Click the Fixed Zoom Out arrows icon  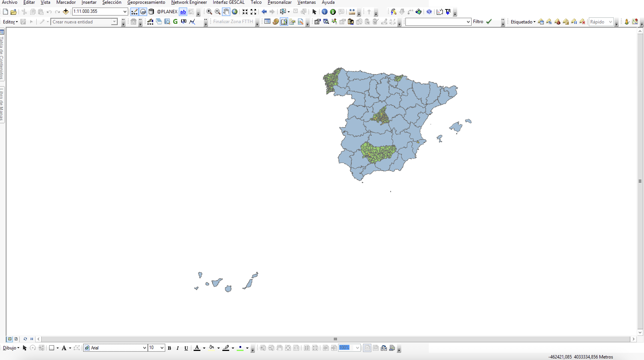pyautogui.click(x=253, y=12)
